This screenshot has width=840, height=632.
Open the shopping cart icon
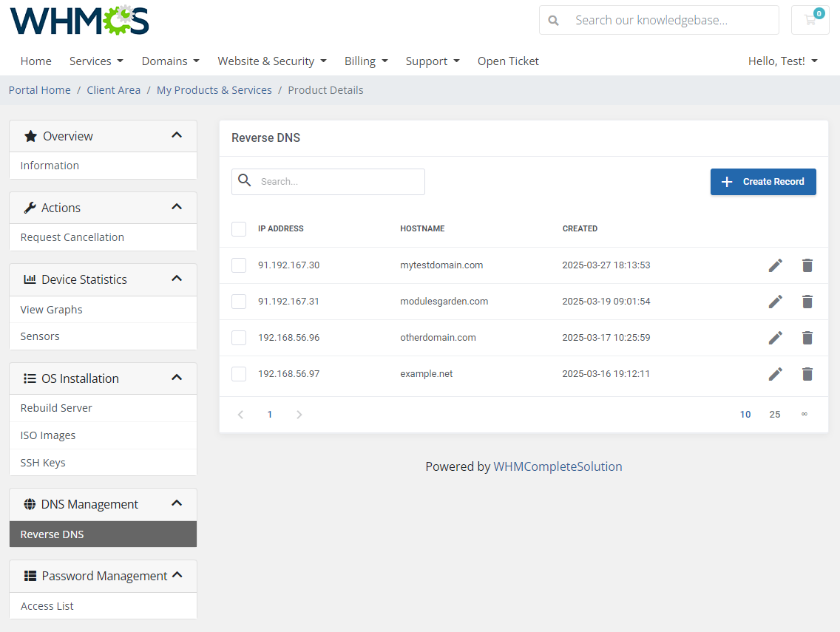click(810, 20)
